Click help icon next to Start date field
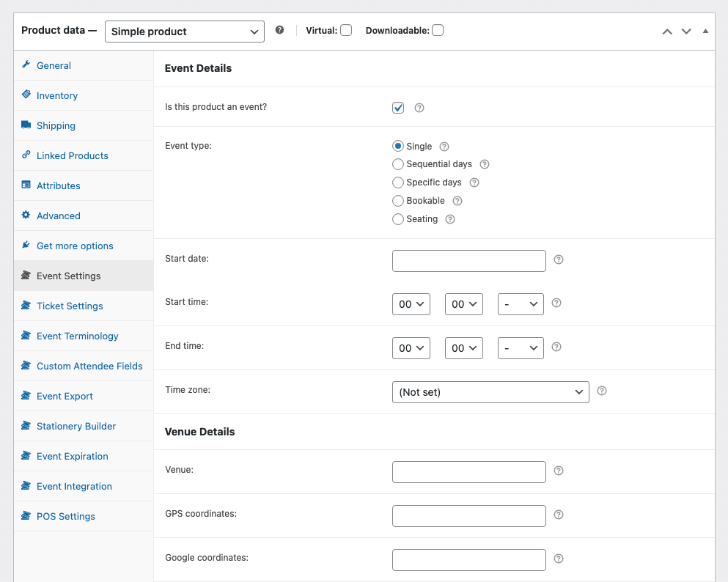728x582 pixels. [x=559, y=259]
